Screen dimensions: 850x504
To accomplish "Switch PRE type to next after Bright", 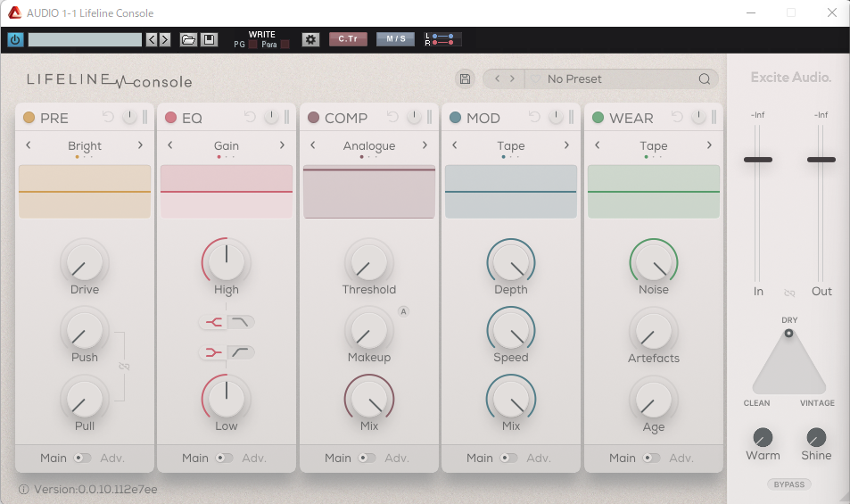I will 140,145.
